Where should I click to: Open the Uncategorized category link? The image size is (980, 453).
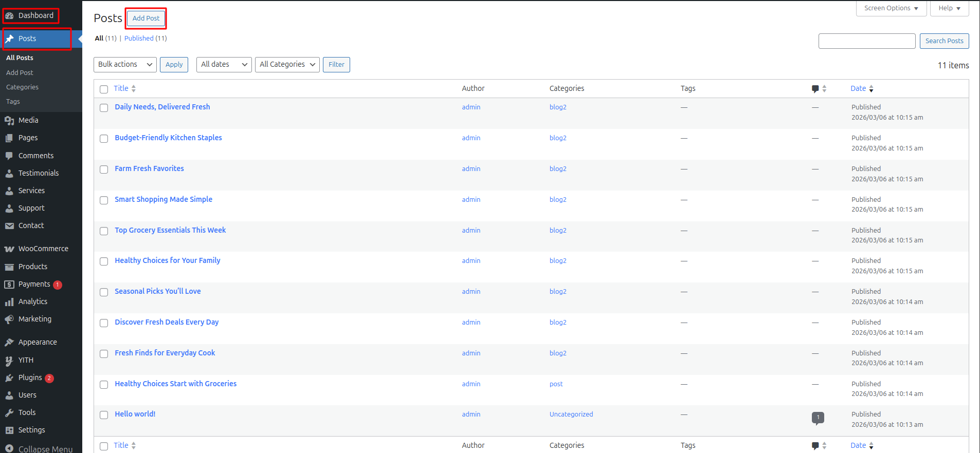coord(571,414)
